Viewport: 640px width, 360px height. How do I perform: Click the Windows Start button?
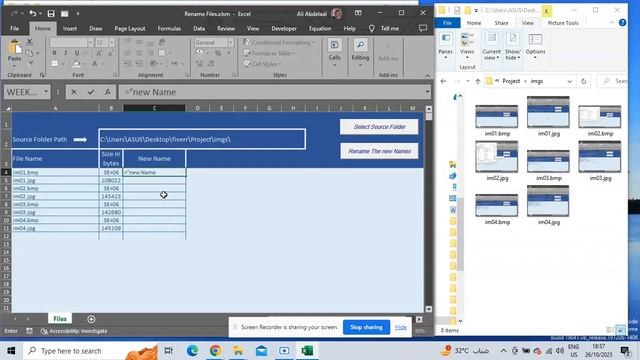click(x=11, y=351)
